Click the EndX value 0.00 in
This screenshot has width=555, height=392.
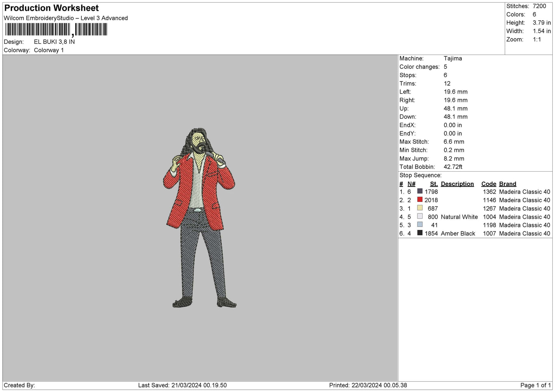tap(453, 125)
